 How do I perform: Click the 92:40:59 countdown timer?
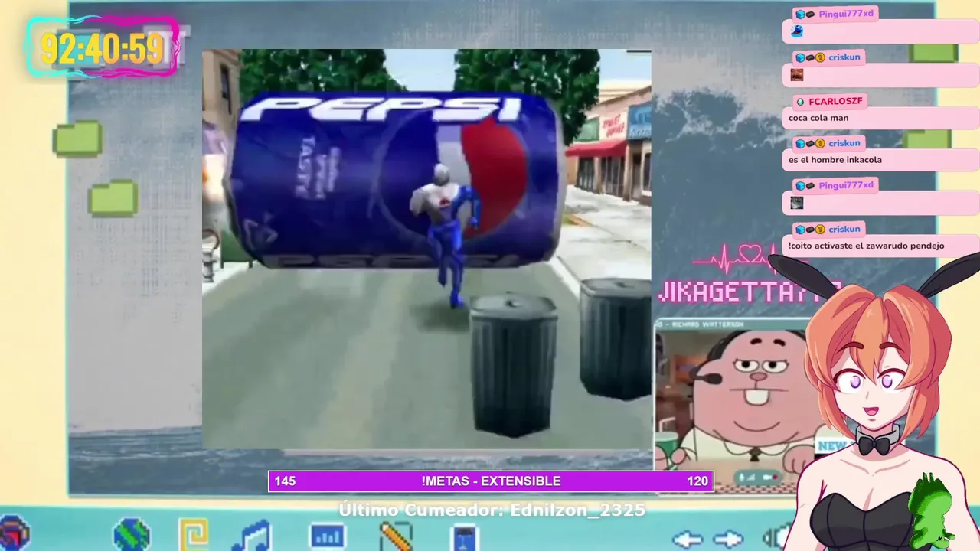tap(103, 47)
